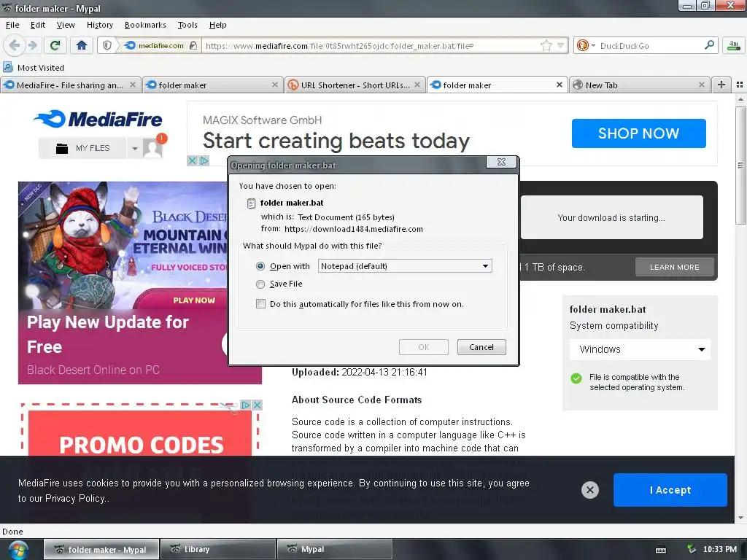Open the Bookmarks menu

tap(145, 25)
